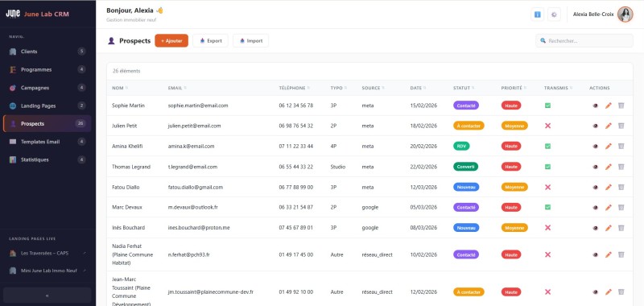This screenshot has height=306, width=644.
Task: Sort table by TRANSMIS column
Action: tap(558, 88)
